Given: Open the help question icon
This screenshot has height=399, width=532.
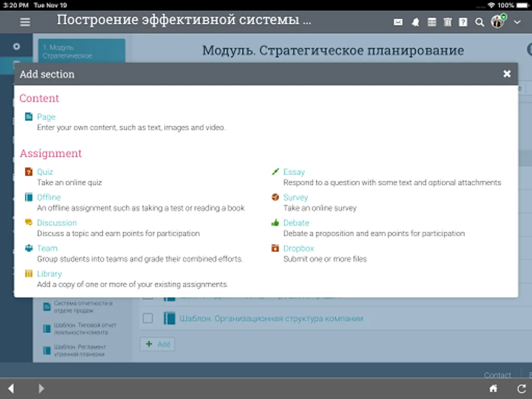Looking at the screenshot, I should tap(463, 22).
